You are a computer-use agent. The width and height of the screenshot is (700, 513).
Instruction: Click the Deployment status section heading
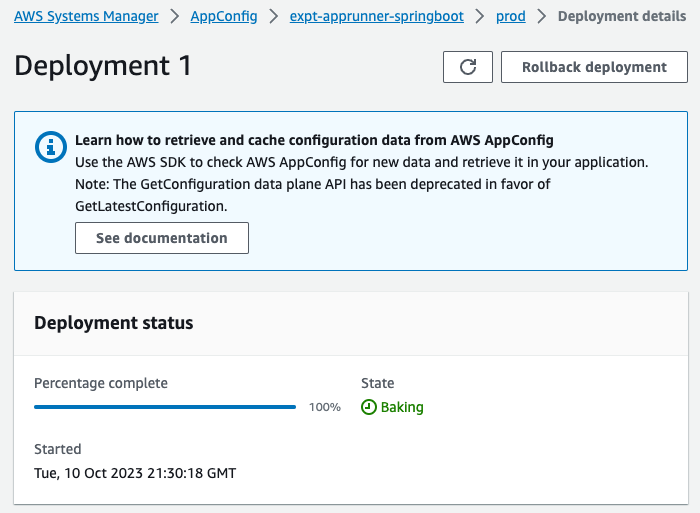coord(113,323)
